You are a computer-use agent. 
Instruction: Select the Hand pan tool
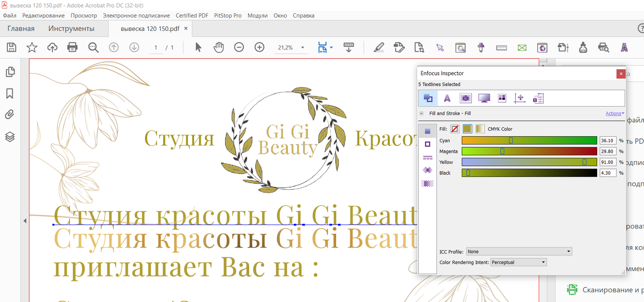pos(219,47)
